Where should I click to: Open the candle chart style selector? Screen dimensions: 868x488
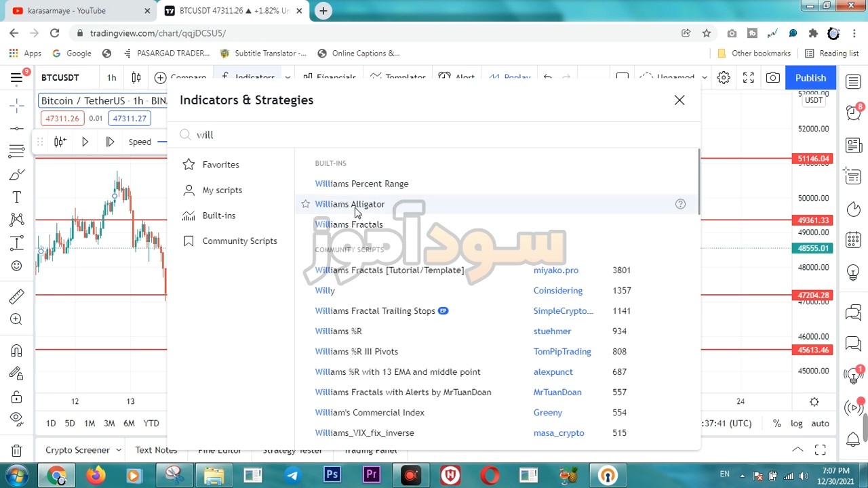pyautogui.click(x=136, y=78)
